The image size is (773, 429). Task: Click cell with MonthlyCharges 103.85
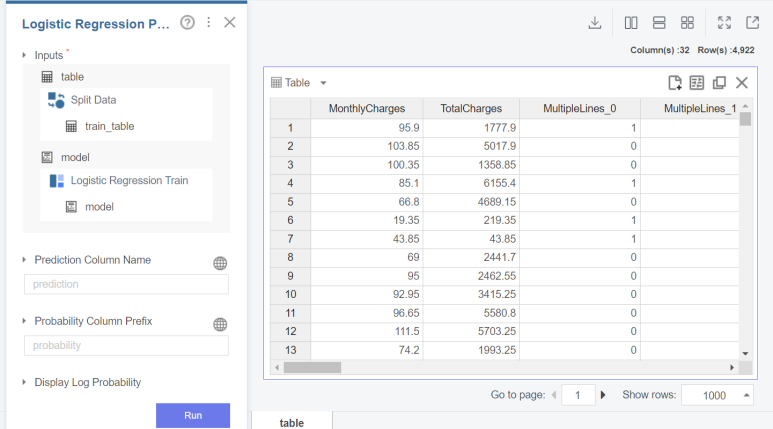pyautogui.click(x=367, y=146)
